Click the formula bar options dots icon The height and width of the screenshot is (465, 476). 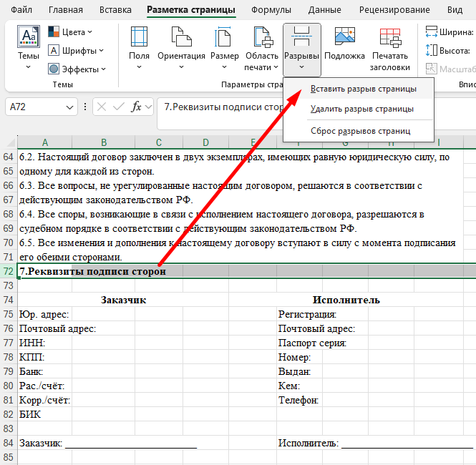click(85, 107)
